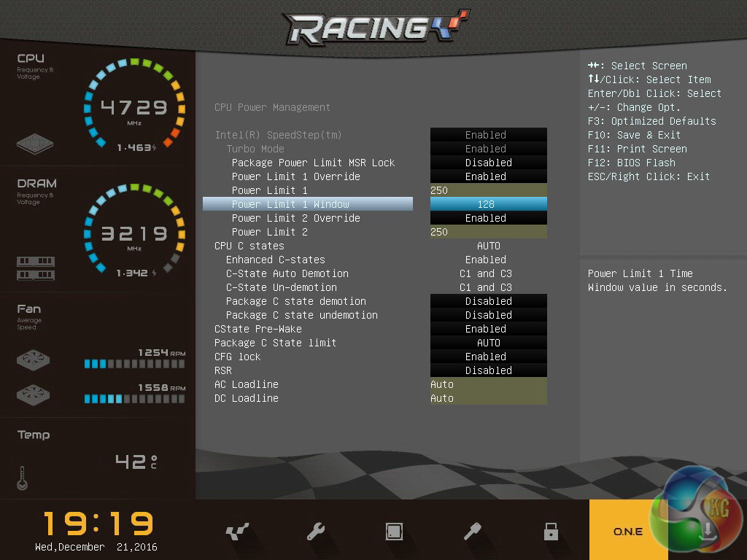Click the F3: Optimized Defaults hint
The image size is (747, 560).
[x=651, y=121]
